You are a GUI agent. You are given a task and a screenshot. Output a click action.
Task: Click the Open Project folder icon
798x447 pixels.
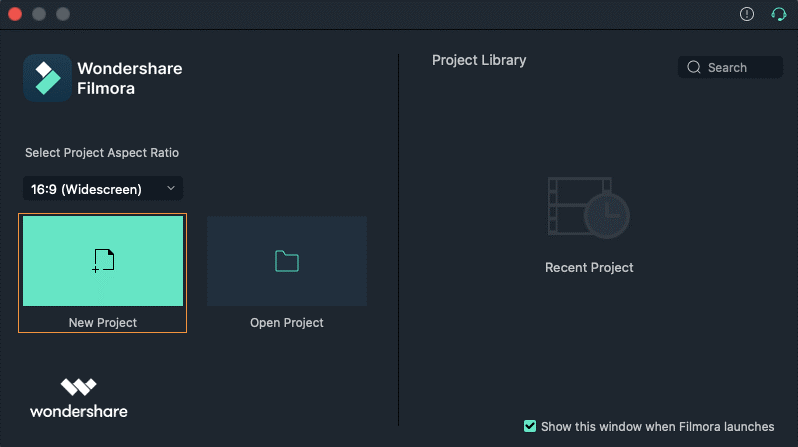pyautogui.click(x=287, y=261)
